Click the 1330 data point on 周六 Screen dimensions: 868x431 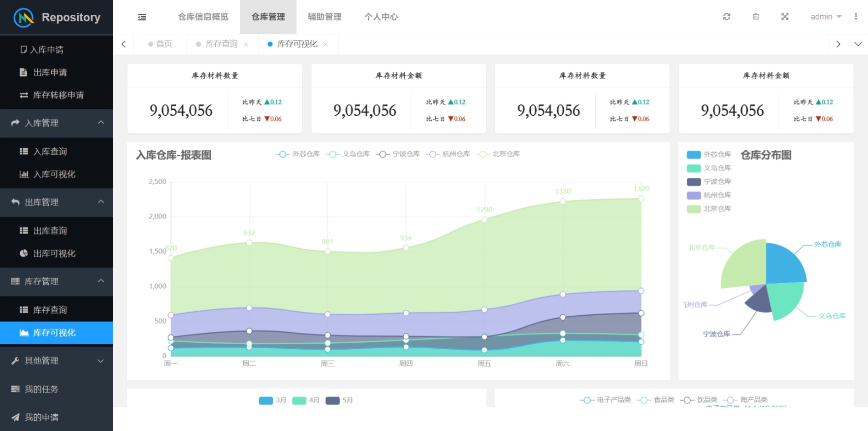[x=563, y=201]
